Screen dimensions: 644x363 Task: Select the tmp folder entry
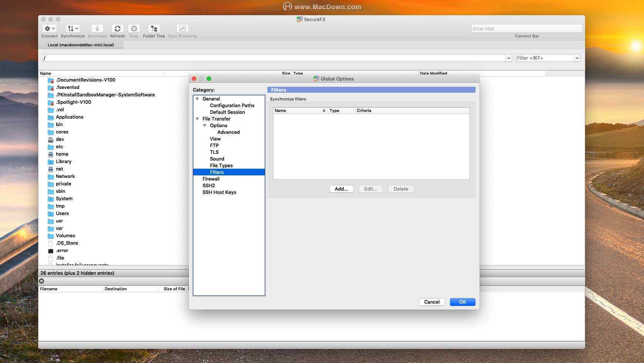click(x=60, y=206)
